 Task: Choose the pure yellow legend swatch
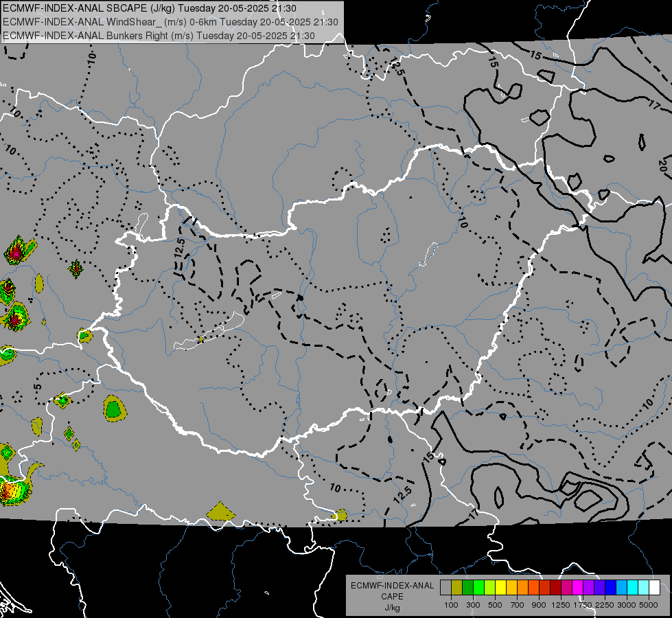(500, 587)
